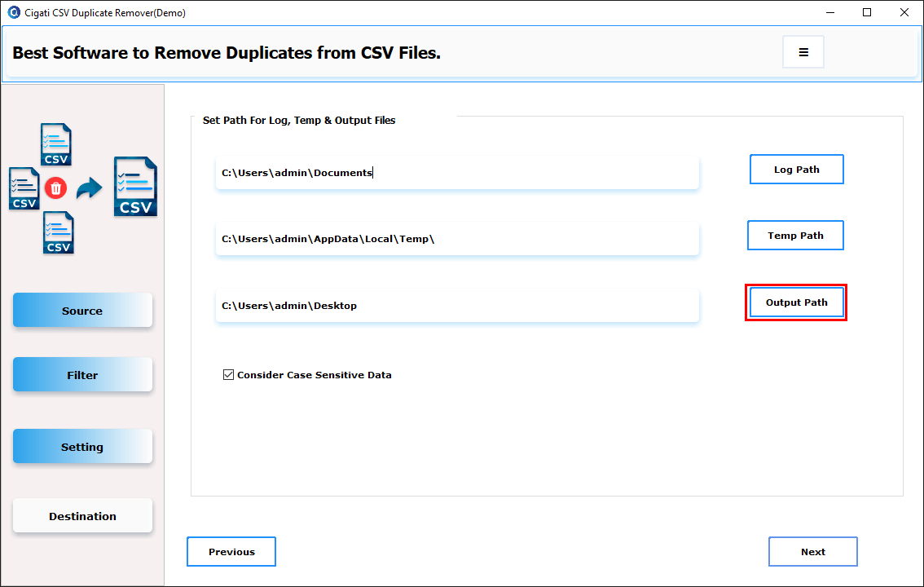Click 'Set Path For Log, Temp & Output Files' label
This screenshot has width=924, height=587.
coord(299,120)
